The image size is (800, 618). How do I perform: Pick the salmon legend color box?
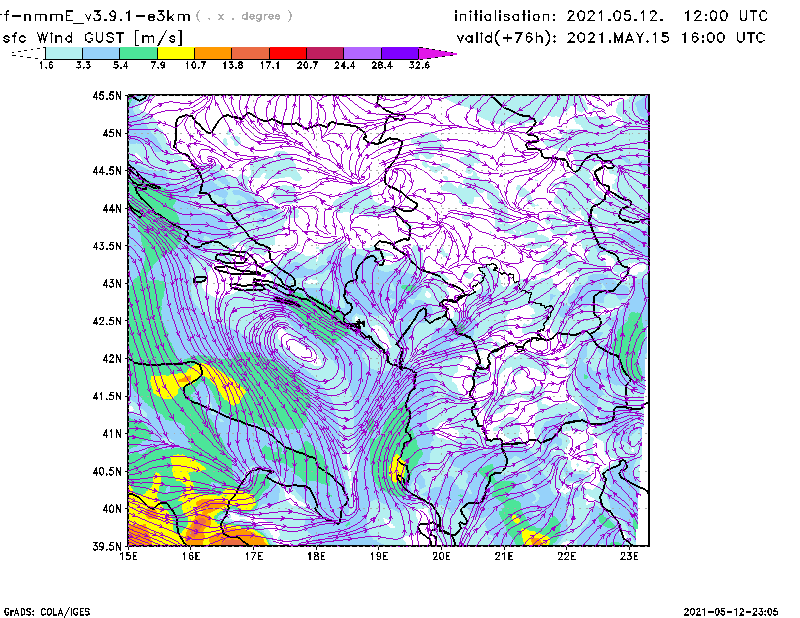pos(251,53)
